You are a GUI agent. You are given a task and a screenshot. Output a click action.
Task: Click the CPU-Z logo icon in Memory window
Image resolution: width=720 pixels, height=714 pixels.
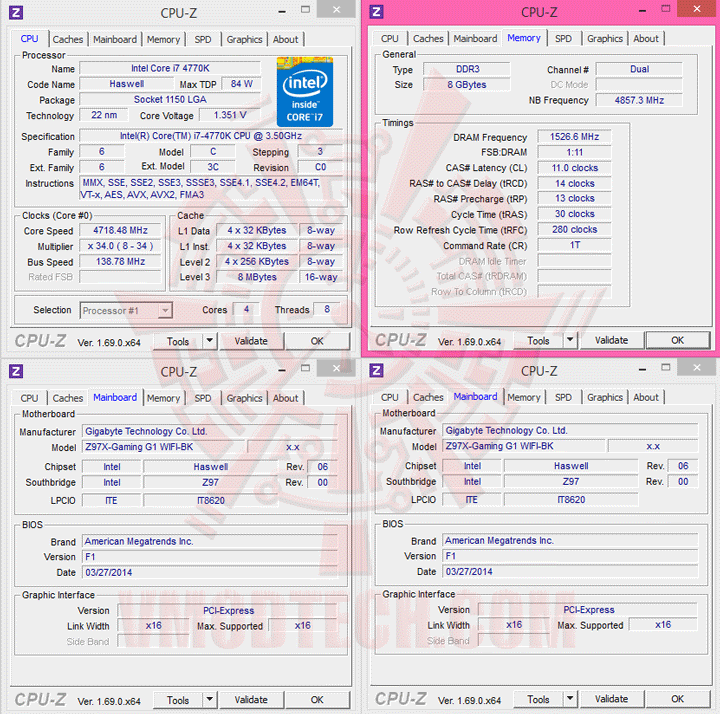coord(377,11)
